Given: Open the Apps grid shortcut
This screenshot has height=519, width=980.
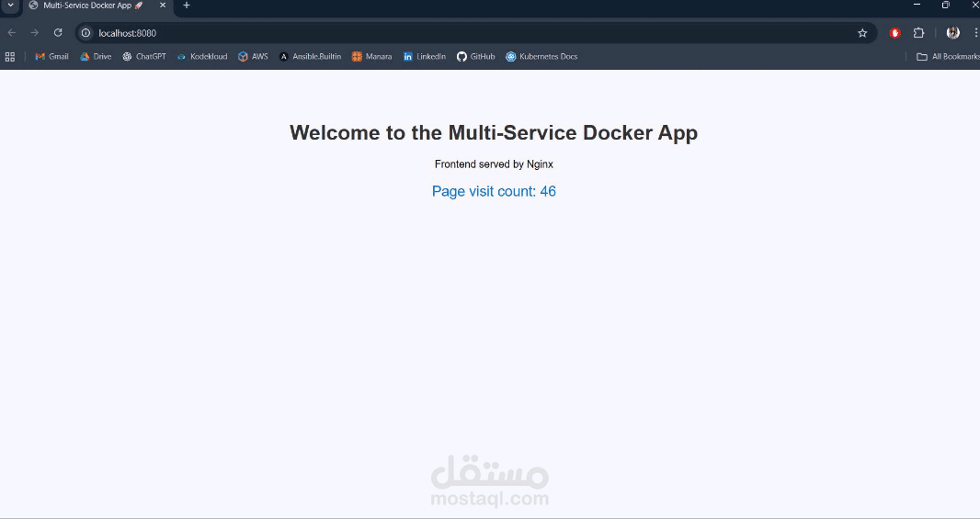Looking at the screenshot, I should click(x=10, y=57).
